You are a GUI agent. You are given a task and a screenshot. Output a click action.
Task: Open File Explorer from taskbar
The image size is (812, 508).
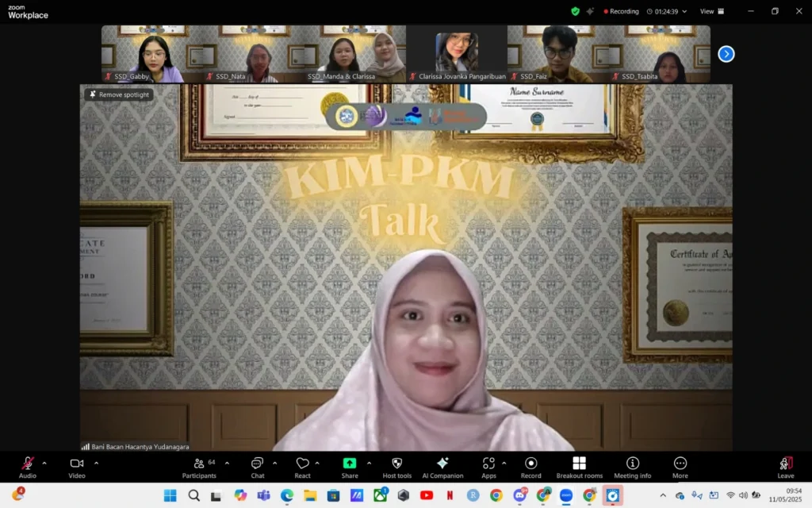310,495
